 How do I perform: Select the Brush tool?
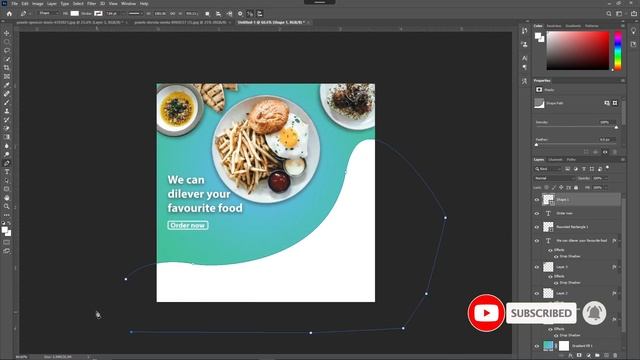(7, 102)
